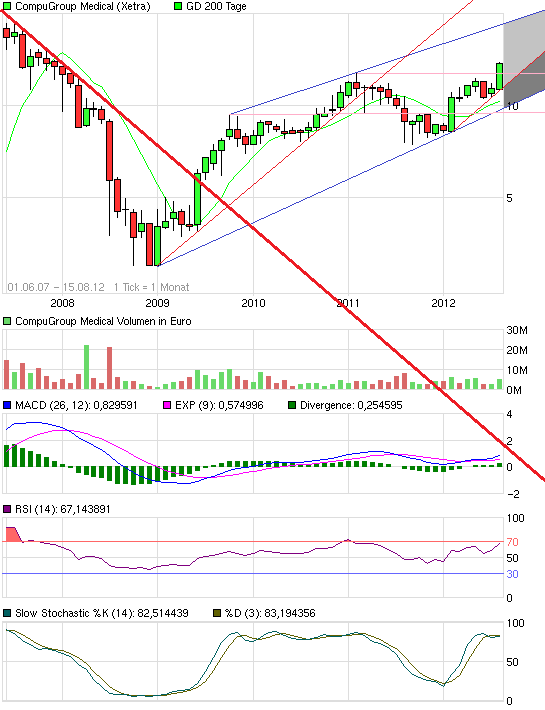Click the MACD axis value 4
This screenshot has height=710, width=545.
tap(510, 414)
